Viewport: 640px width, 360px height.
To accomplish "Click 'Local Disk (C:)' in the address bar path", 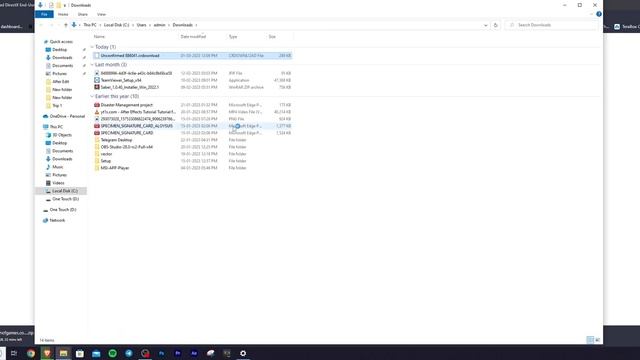I will [x=116, y=25].
